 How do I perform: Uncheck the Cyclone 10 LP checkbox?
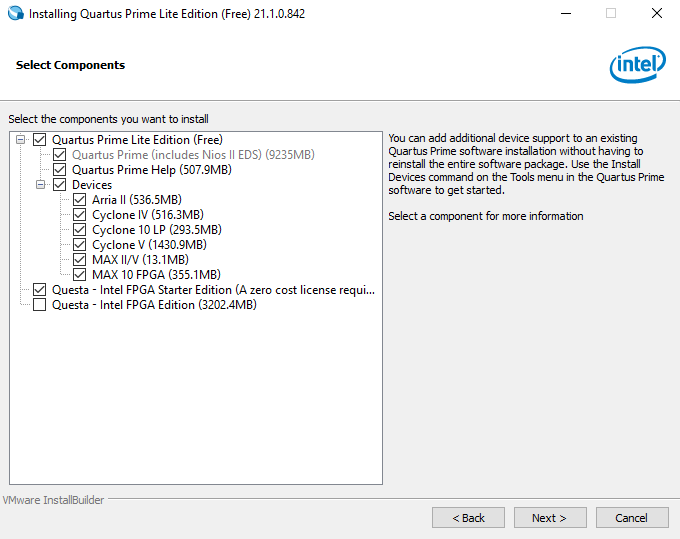click(79, 229)
